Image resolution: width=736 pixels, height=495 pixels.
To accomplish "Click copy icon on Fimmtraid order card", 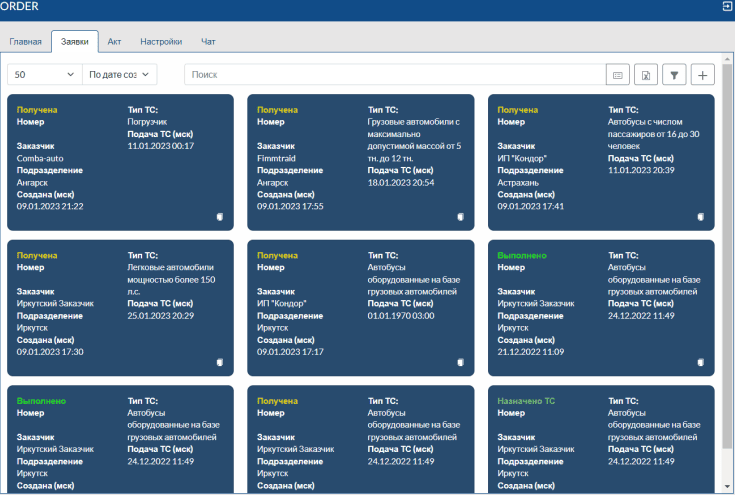I will tap(459, 216).
